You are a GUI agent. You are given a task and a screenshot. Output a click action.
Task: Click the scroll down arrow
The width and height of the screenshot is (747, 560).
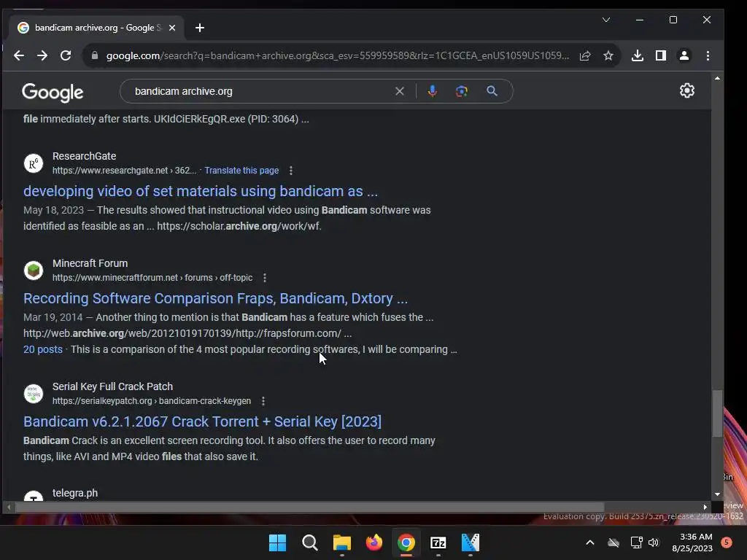pos(717,494)
